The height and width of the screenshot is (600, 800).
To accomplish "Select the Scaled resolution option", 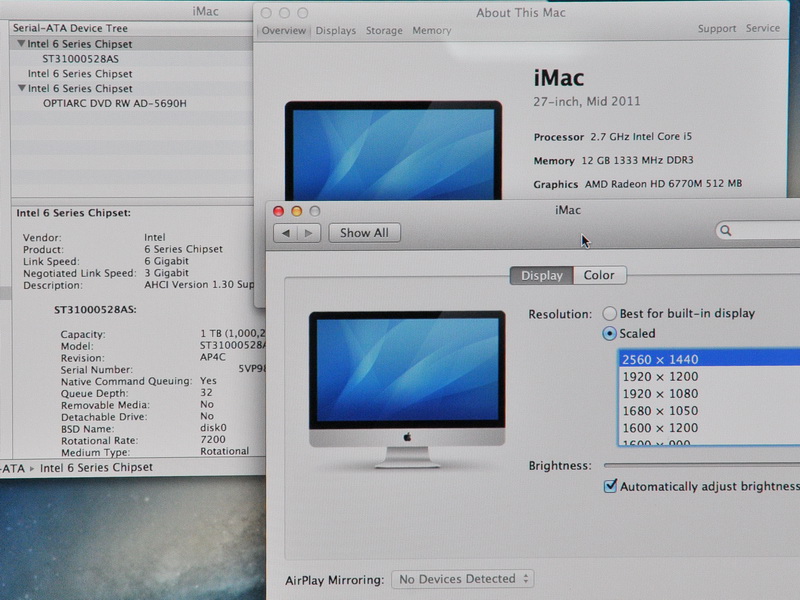I will [x=609, y=334].
